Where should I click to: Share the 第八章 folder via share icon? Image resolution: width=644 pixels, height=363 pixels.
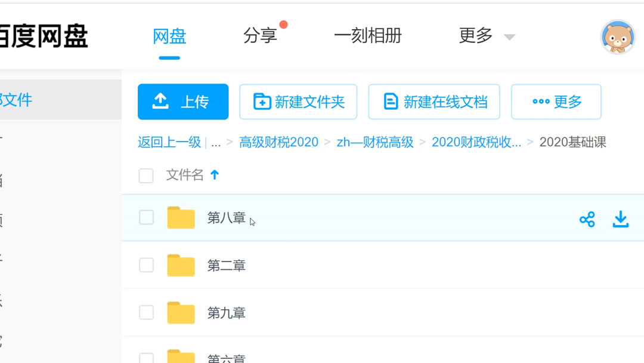[x=587, y=220]
